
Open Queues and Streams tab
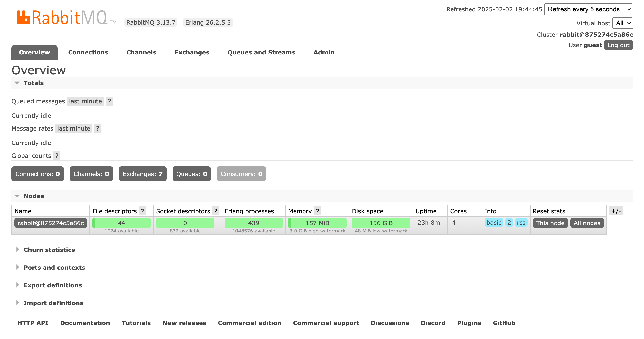261,52
